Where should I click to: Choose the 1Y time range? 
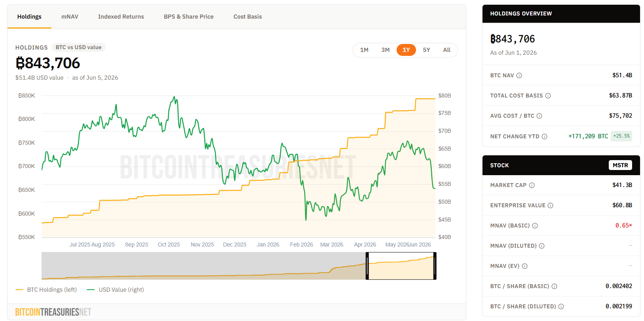pos(406,50)
